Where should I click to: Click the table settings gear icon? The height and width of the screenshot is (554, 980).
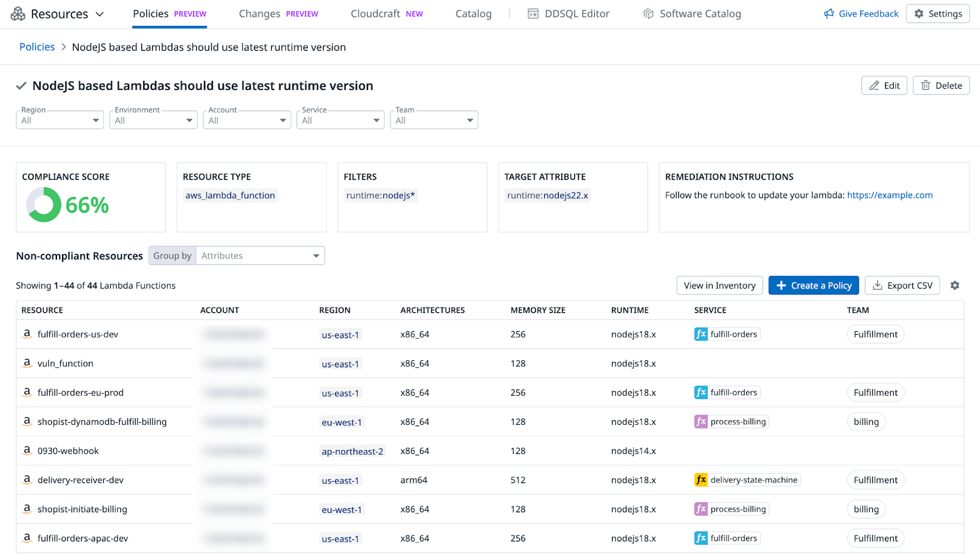(x=955, y=286)
